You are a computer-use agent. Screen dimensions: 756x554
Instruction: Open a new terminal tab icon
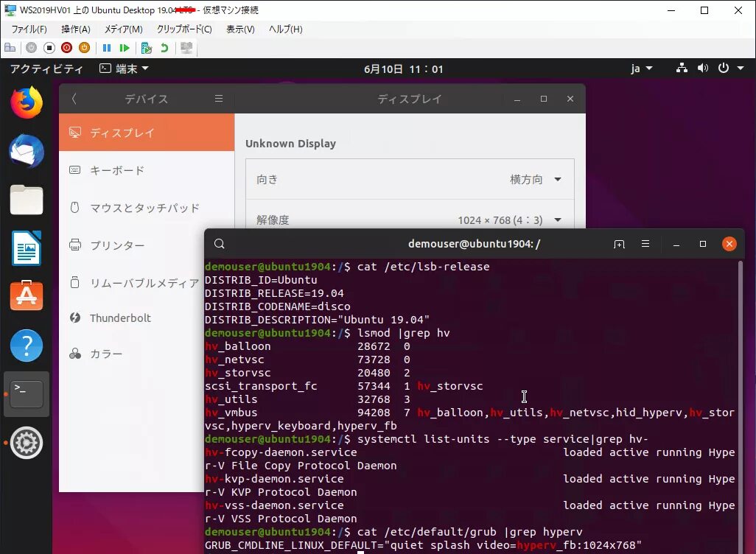coord(619,244)
